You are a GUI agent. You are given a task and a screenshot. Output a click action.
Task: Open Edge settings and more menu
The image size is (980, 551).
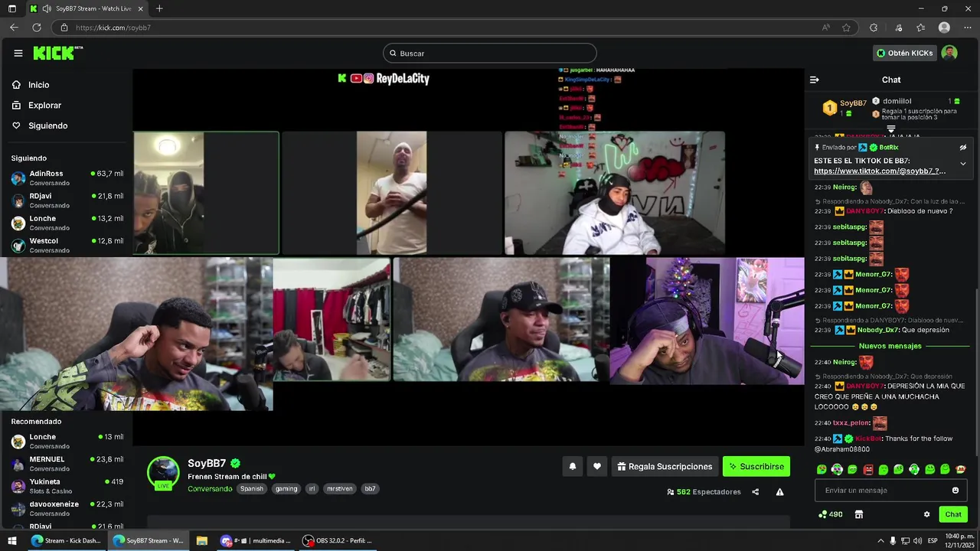pyautogui.click(x=966, y=28)
